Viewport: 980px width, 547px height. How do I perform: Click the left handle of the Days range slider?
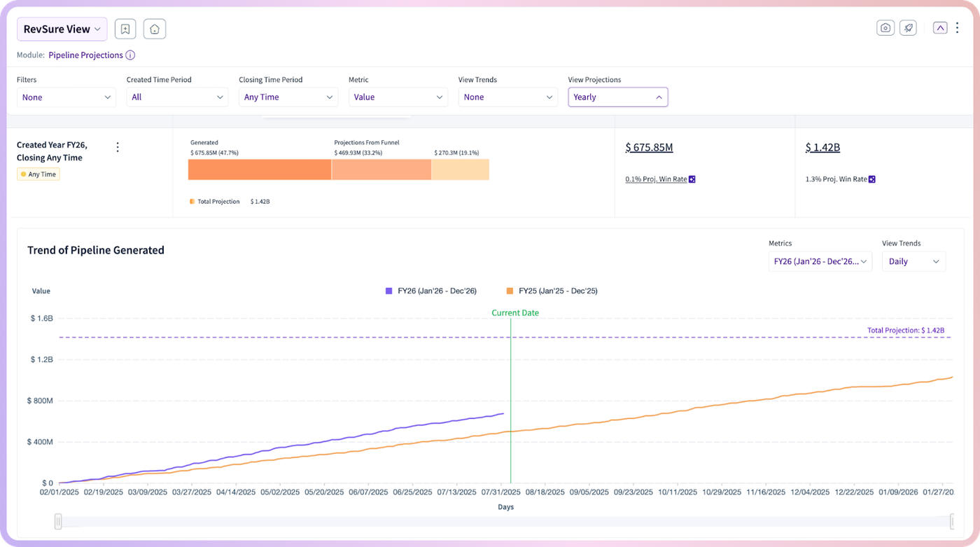[58, 521]
